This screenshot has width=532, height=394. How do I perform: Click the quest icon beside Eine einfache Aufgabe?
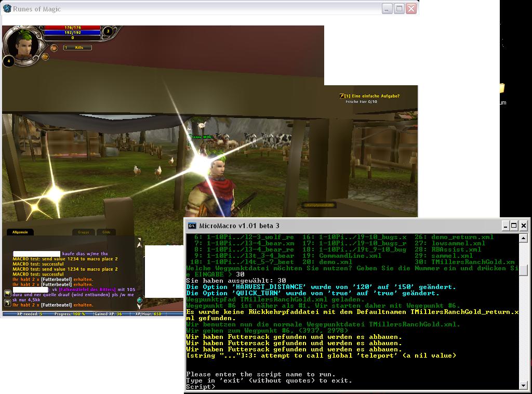coord(341,96)
